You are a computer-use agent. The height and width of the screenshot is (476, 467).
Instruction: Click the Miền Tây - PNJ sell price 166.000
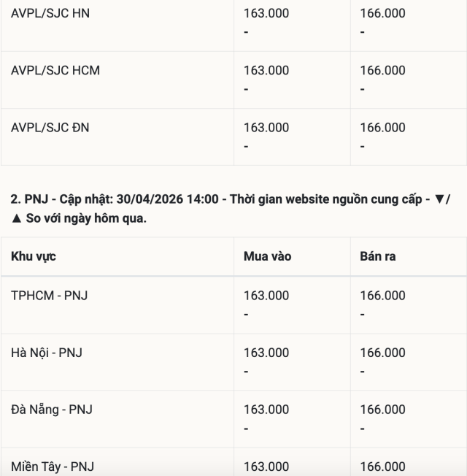click(x=382, y=467)
